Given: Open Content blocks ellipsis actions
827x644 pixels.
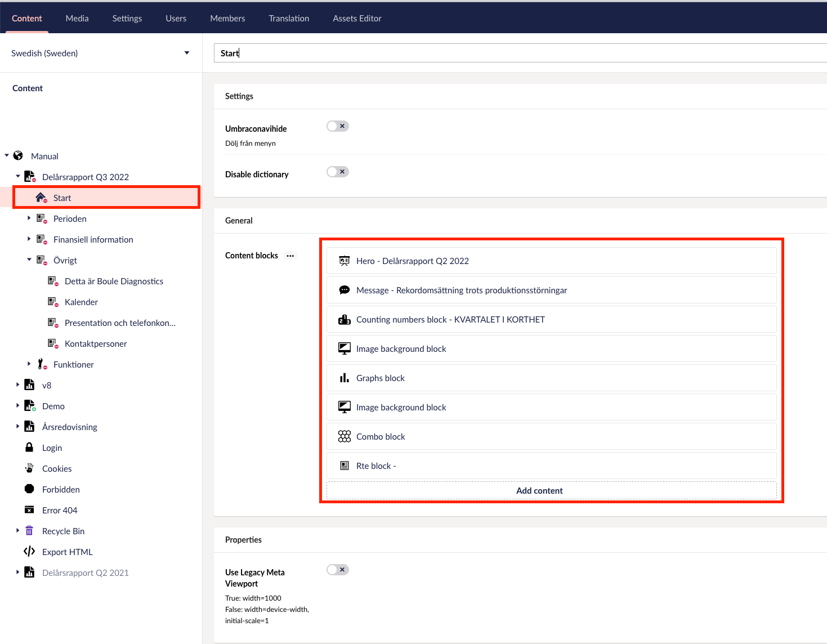Looking at the screenshot, I should [x=290, y=256].
